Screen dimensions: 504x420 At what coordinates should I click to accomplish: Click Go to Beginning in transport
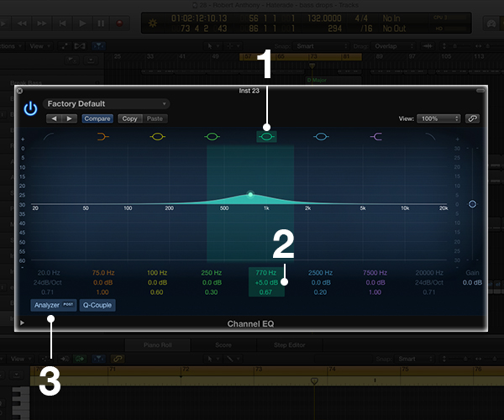63,24
